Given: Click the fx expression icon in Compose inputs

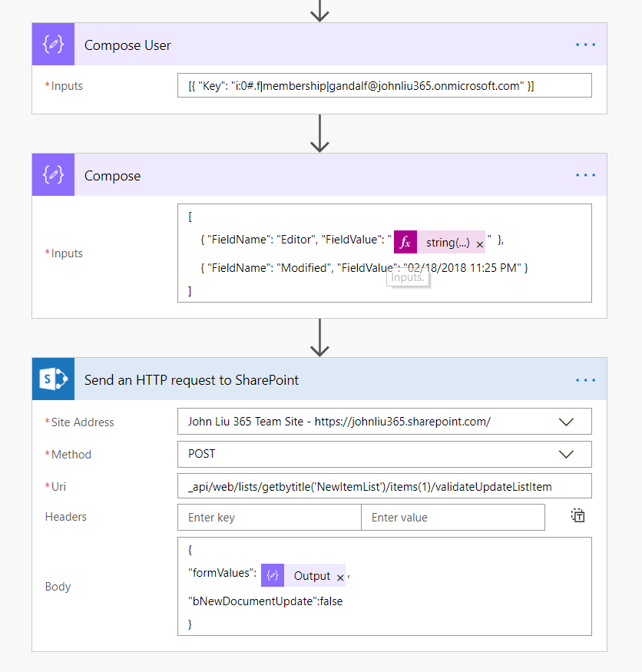Looking at the screenshot, I should click(x=405, y=243).
